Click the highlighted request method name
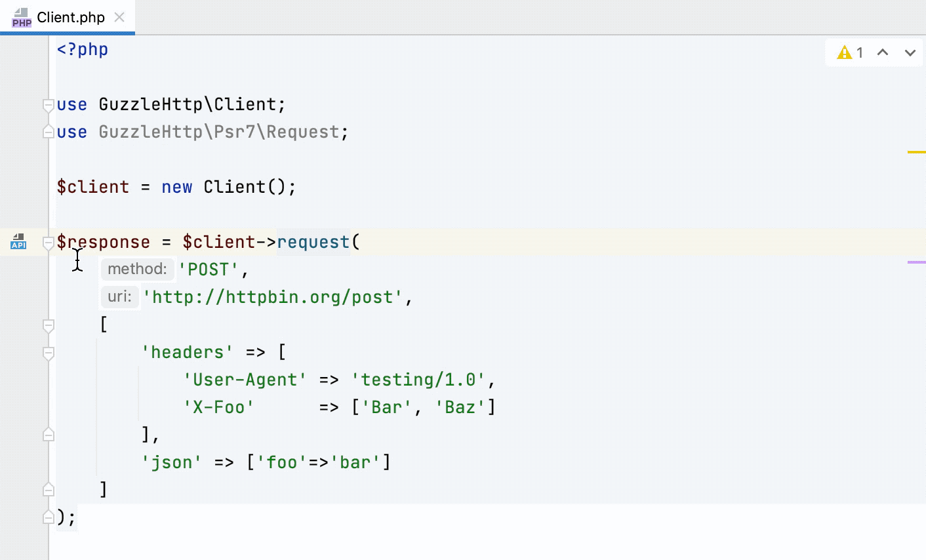926x560 pixels. (313, 242)
